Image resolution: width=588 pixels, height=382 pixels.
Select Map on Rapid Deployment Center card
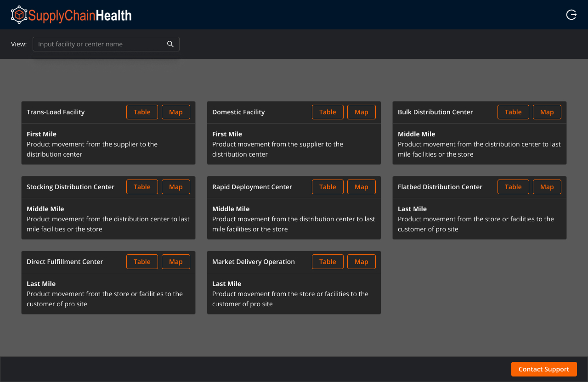(361, 187)
